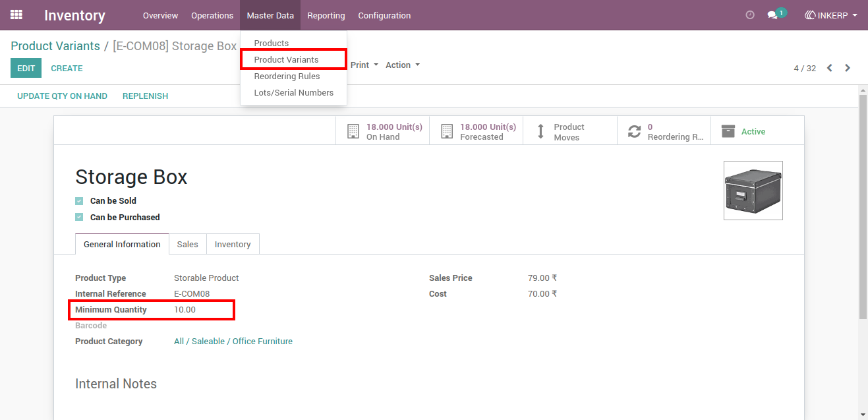Switch to the Sales tab
Screen dimensions: 868x420
(188, 245)
